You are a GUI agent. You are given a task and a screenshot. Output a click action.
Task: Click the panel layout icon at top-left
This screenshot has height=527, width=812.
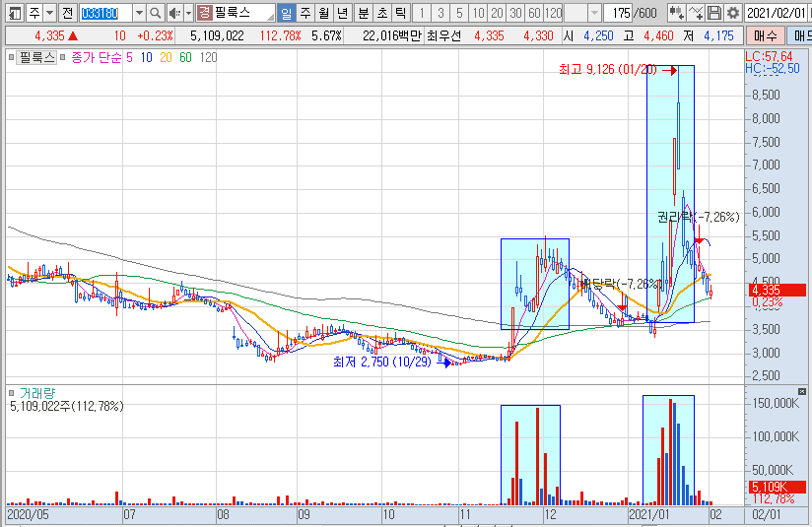point(15,14)
